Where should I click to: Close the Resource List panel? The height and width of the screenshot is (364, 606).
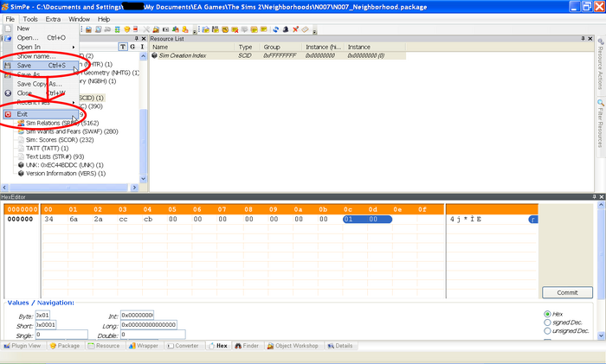click(x=590, y=39)
